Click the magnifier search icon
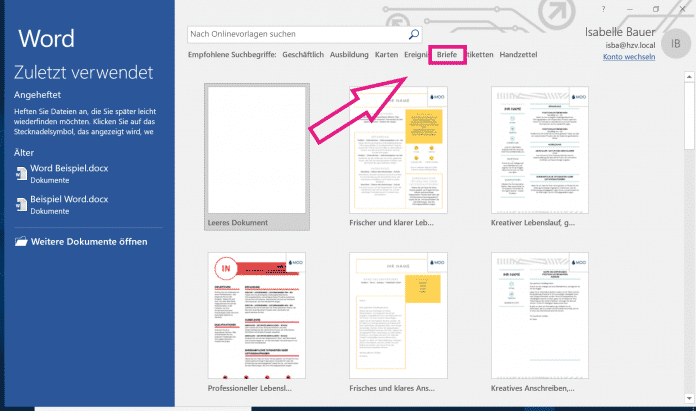The height and width of the screenshot is (411, 696). point(414,34)
